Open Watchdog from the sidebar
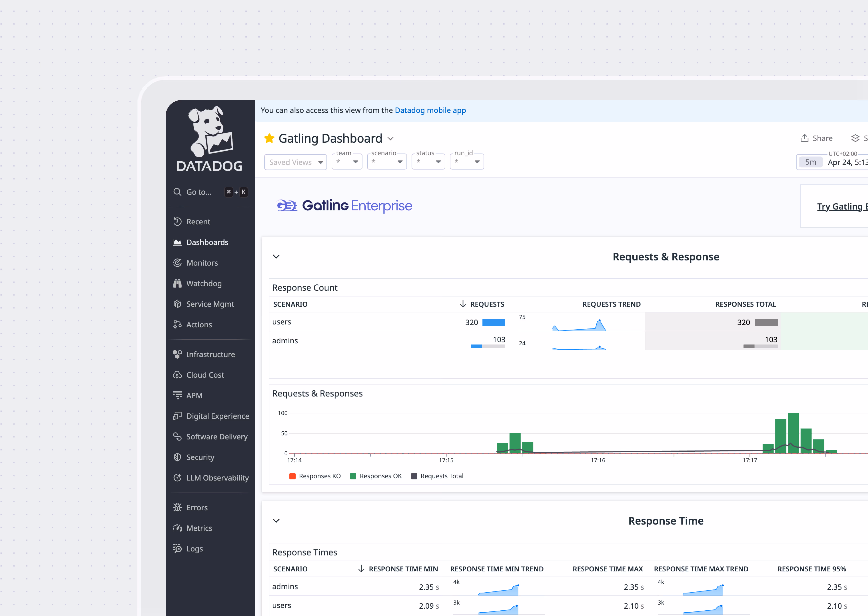The image size is (868, 616). (x=204, y=283)
